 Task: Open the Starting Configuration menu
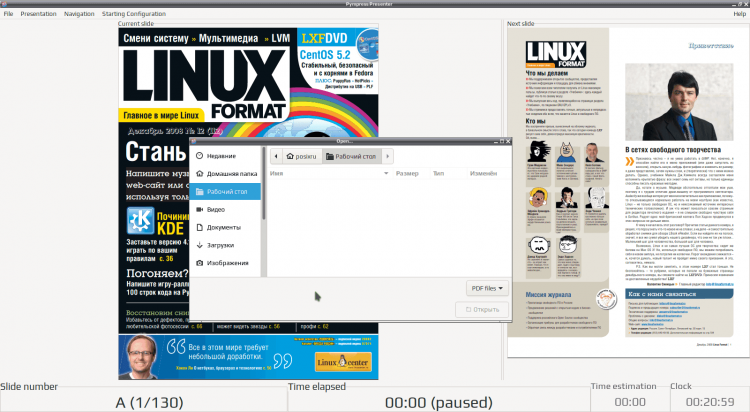coord(135,14)
